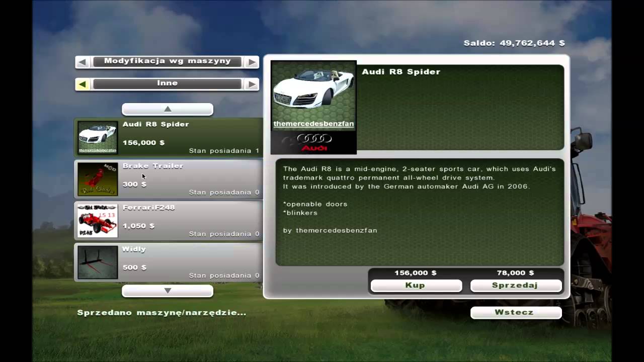Click the 156,000 $ purchase price above Kup
The height and width of the screenshot is (362, 644).
pos(416,273)
